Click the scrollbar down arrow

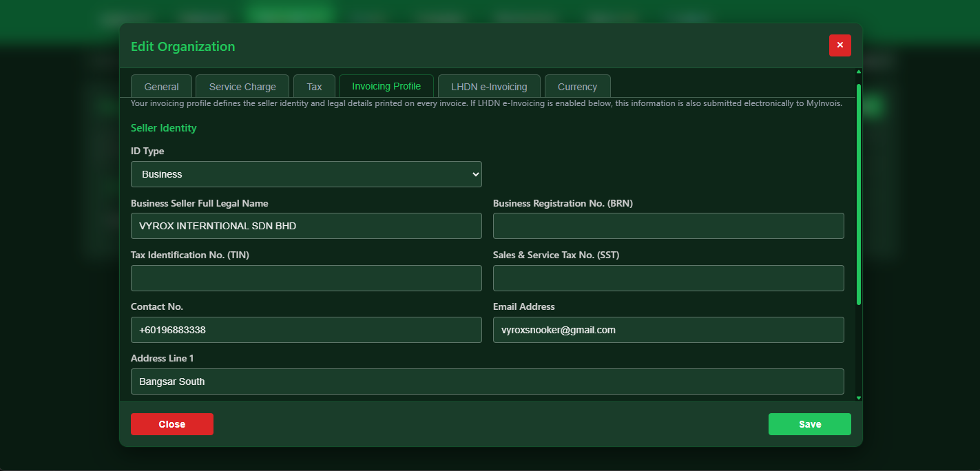858,397
